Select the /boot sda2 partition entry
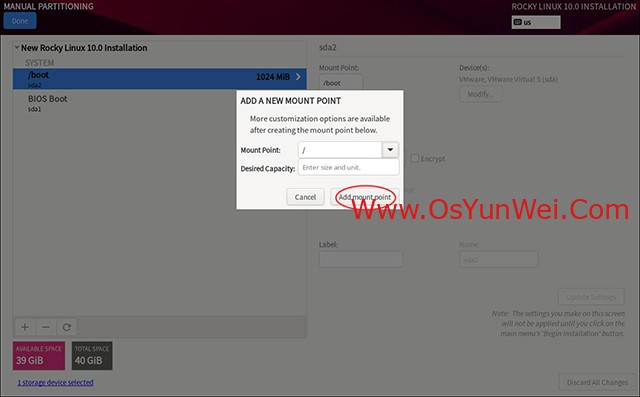The height and width of the screenshot is (397, 640). click(160, 79)
